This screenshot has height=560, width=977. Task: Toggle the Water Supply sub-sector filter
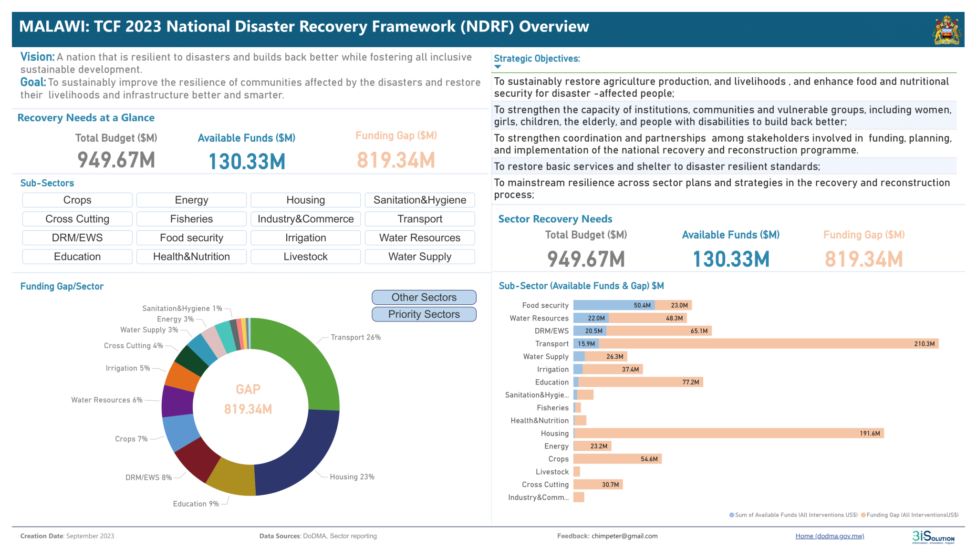click(x=420, y=257)
